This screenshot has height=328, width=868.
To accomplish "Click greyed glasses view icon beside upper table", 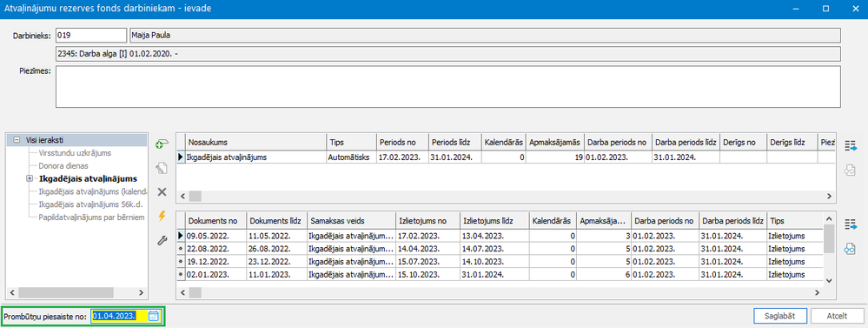I will pyautogui.click(x=851, y=171).
